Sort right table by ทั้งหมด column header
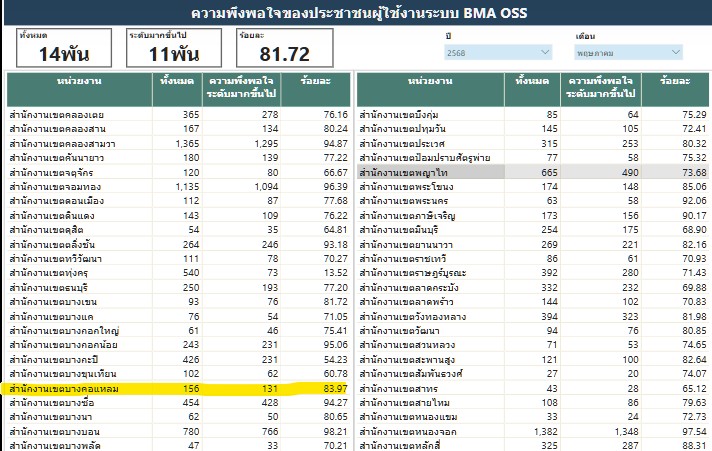712x451 pixels. pyautogui.click(x=532, y=89)
